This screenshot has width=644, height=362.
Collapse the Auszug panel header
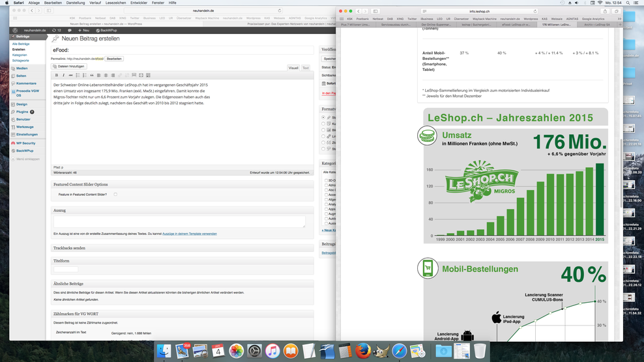183,210
